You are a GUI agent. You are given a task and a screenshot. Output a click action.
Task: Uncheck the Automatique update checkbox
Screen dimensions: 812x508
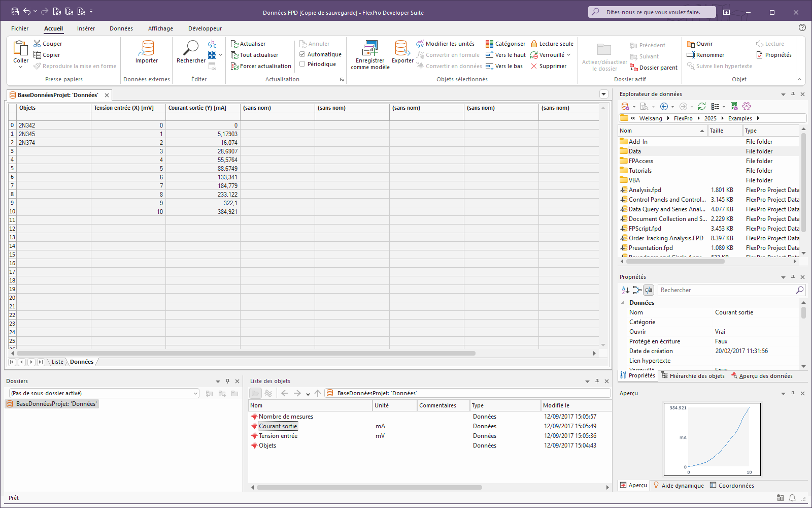coord(302,54)
